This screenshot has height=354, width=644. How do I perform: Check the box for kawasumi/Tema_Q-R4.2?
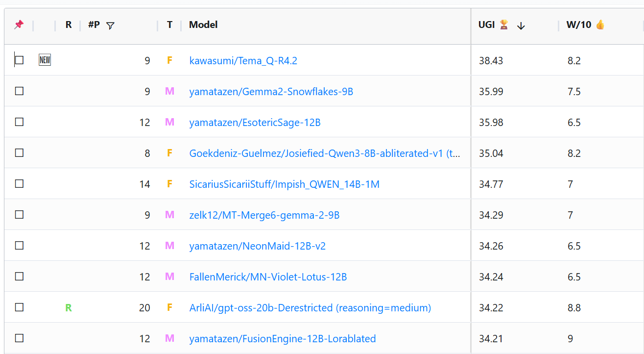tap(19, 60)
